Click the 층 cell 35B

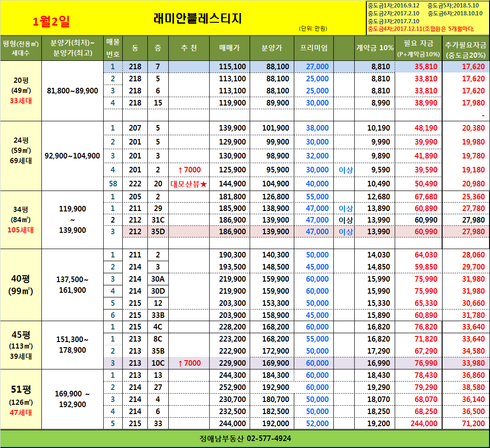coord(158,351)
